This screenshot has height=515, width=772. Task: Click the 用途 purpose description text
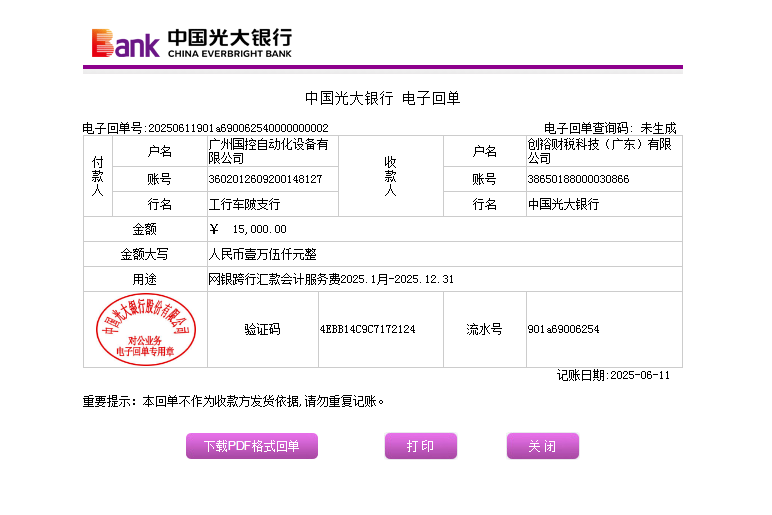pyautogui.click(x=331, y=279)
